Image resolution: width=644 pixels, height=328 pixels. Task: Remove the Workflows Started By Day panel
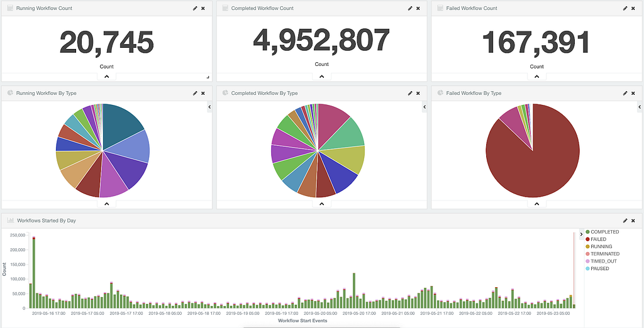[633, 221]
